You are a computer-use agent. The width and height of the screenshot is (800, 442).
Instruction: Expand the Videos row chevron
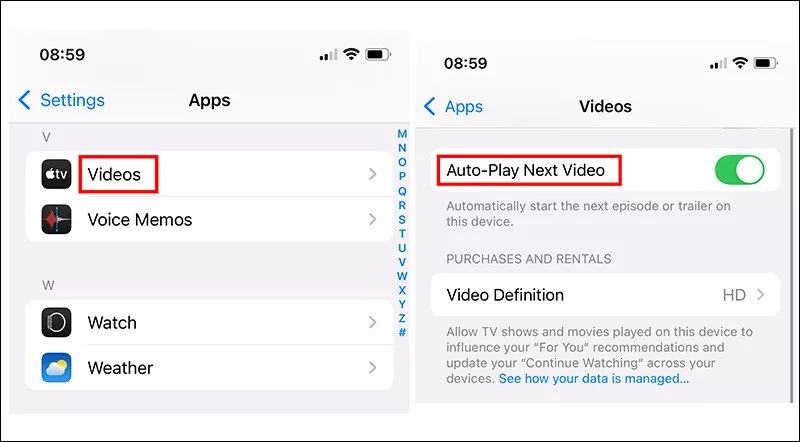[372, 175]
